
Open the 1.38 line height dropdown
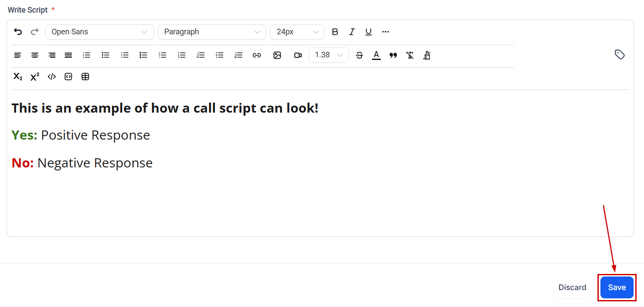pyautogui.click(x=329, y=55)
